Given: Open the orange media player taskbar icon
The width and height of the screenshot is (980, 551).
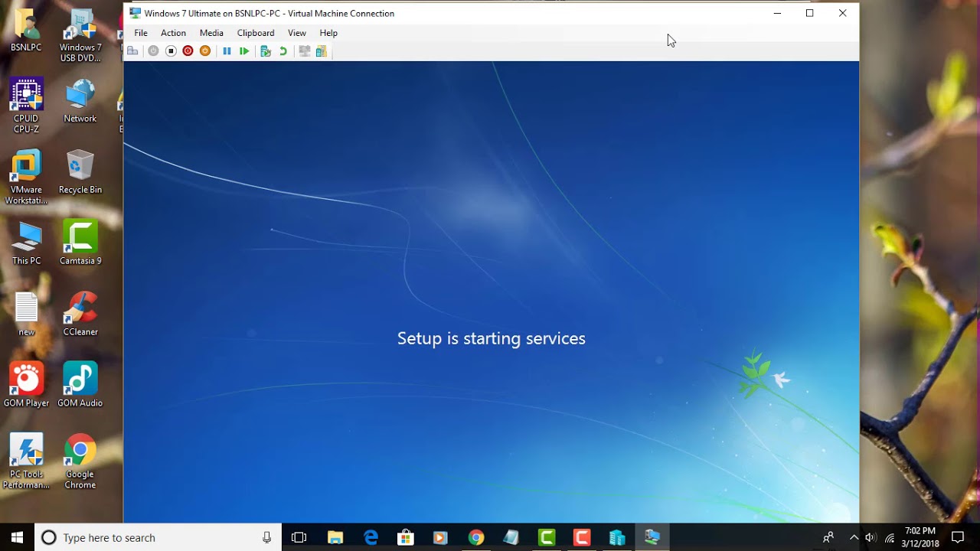Looking at the screenshot, I should tap(441, 537).
